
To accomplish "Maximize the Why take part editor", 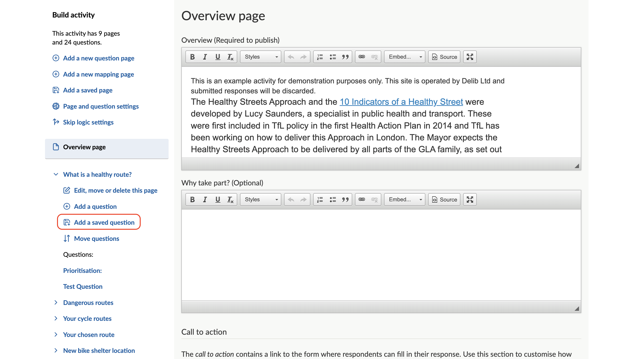I will tap(470, 199).
